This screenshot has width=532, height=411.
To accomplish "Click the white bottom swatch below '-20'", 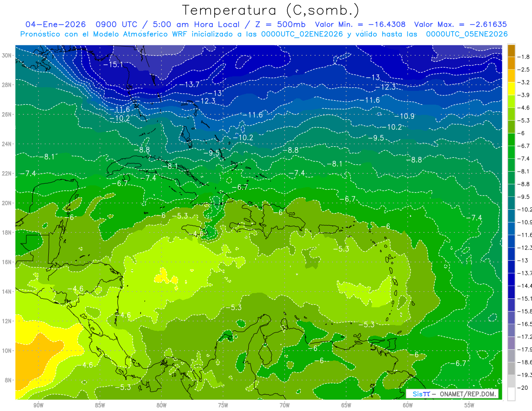I will [x=511, y=394].
